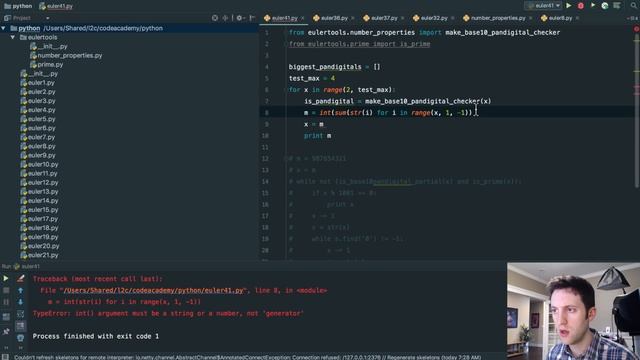Click scroll from source icon in Project panel
This screenshot has width=640, height=360.
215,18
